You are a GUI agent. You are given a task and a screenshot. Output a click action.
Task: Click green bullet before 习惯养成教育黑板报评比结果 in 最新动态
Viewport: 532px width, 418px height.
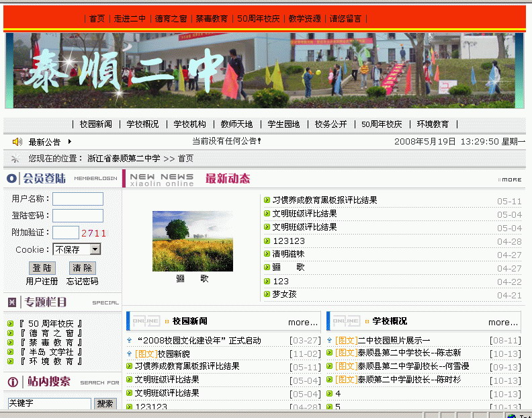[x=267, y=200]
